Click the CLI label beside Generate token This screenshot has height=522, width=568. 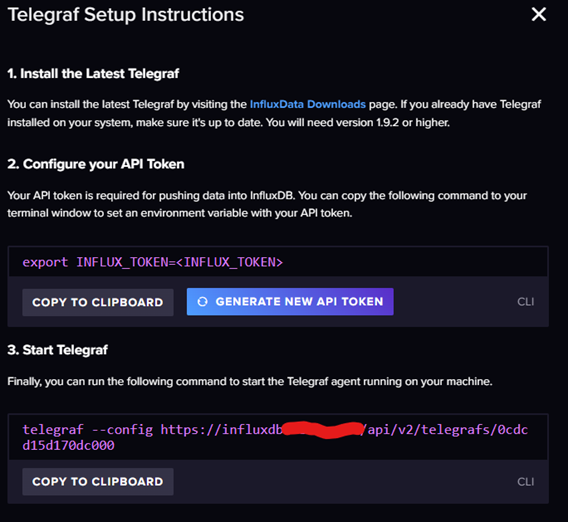(x=526, y=302)
